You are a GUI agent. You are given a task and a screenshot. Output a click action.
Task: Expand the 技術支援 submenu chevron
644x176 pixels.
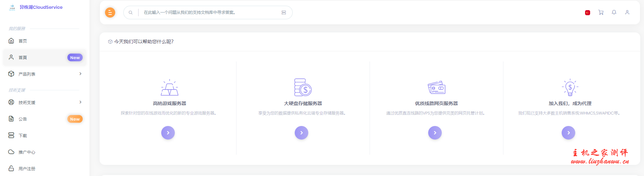coord(80,102)
